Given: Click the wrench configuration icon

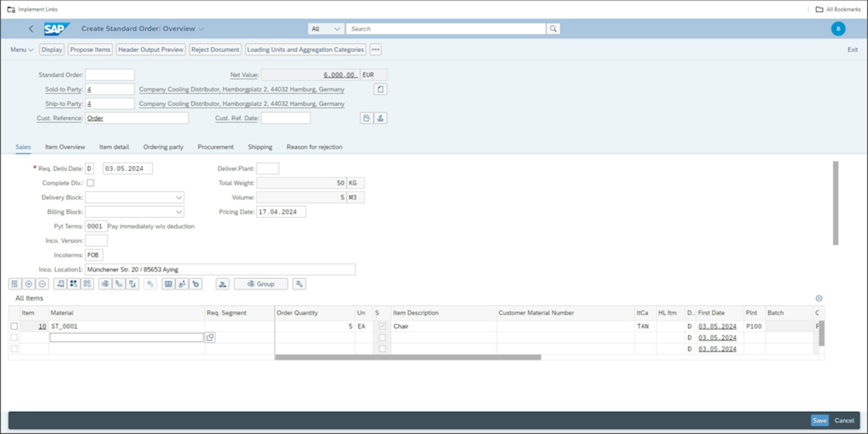Looking at the screenshot, I should 299,284.
